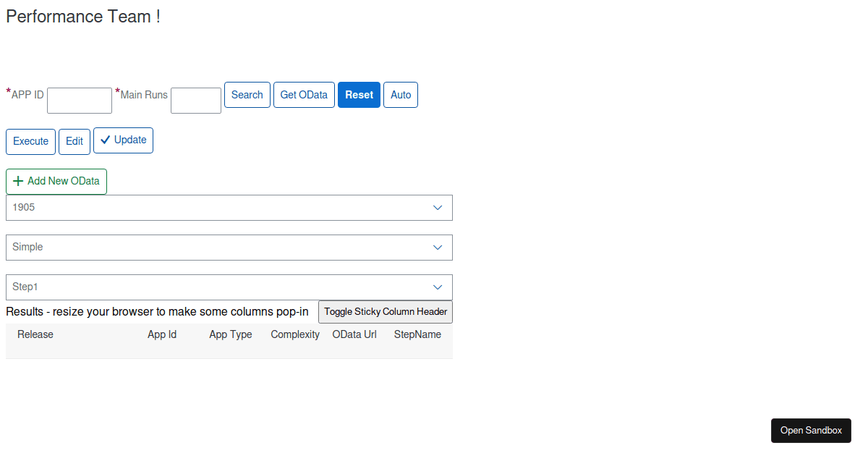Viewport: 868px width, 456px height.
Task: Focus the Main Runs input field
Action: (196, 101)
